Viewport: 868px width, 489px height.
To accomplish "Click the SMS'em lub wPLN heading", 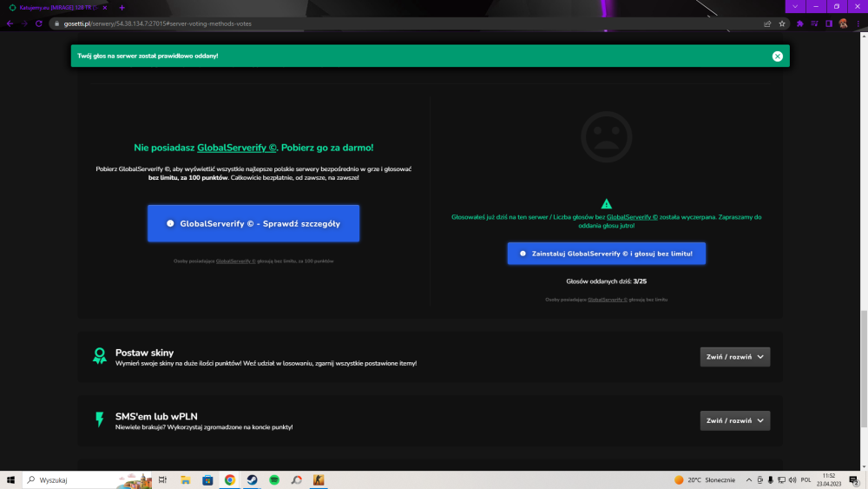I will tap(156, 416).
